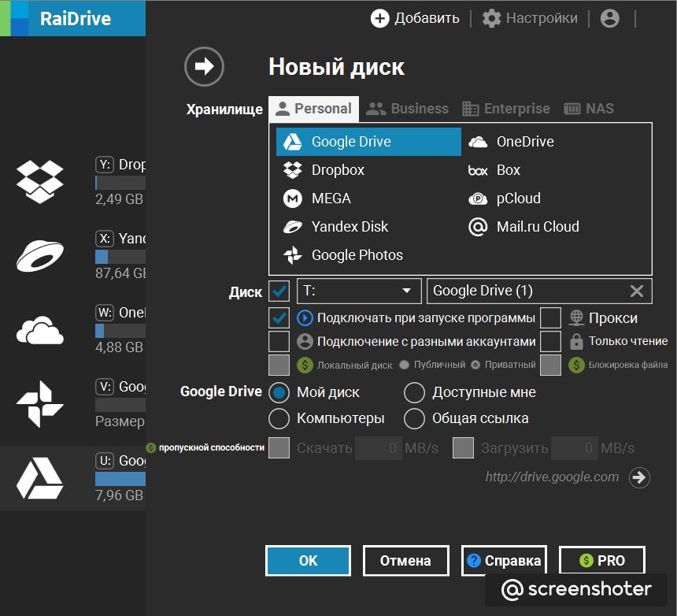Select the Google Photos V: icon in sidebar
The image size is (677, 616).
point(40,404)
